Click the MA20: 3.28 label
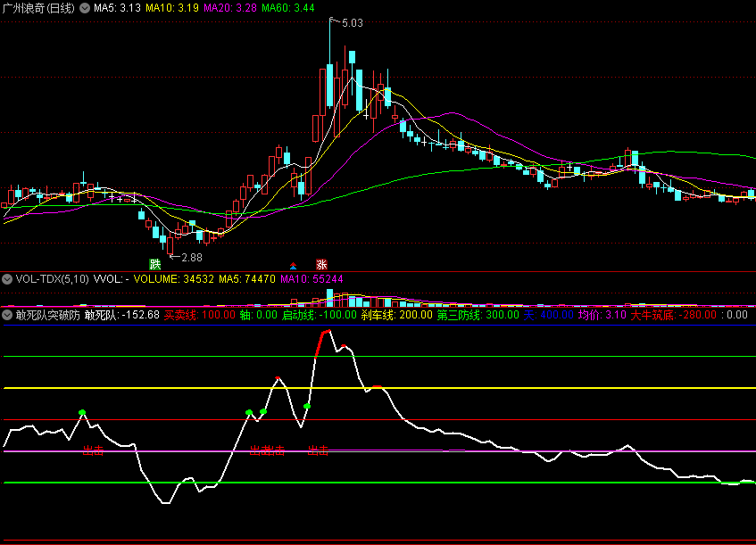This screenshot has width=756, height=545. pos(230,8)
